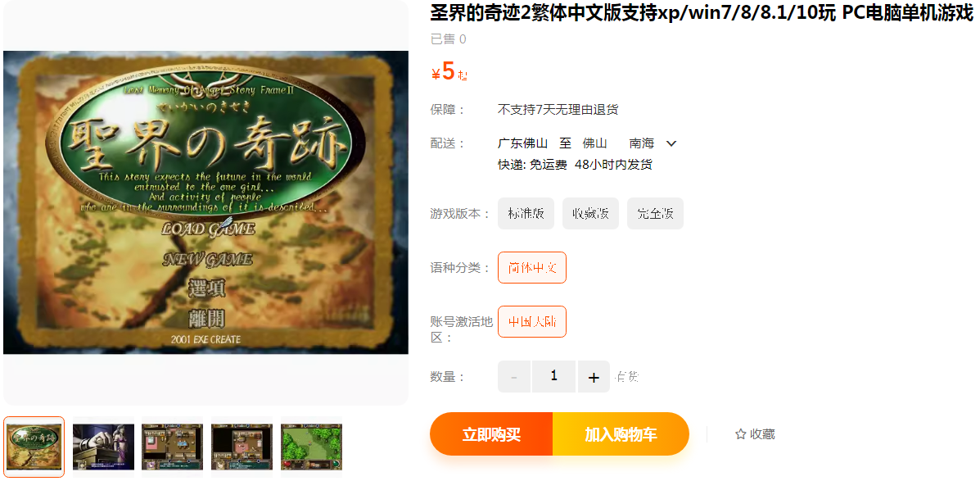The height and width of the screenshot is (481, 980).
Task: Click the main product game image
Action: pos(205,202)
